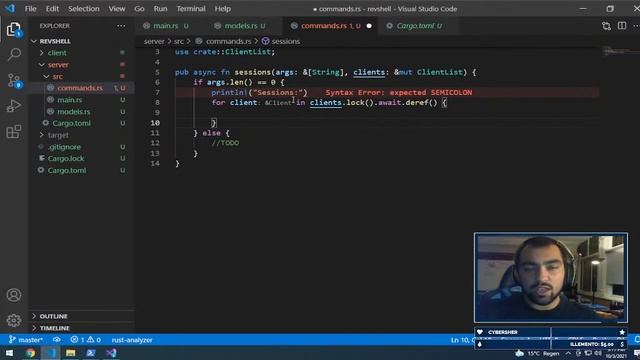Click the src breadcrumb
This screenshot has height=360, width=640.
pyautogui.click(x=179, y=41)
